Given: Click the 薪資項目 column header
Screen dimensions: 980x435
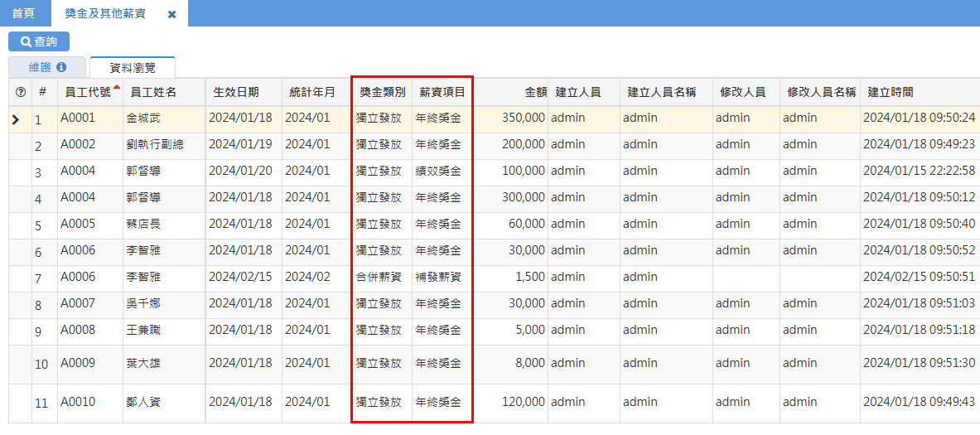Looking at the screenshot, I should pos(442,93).
